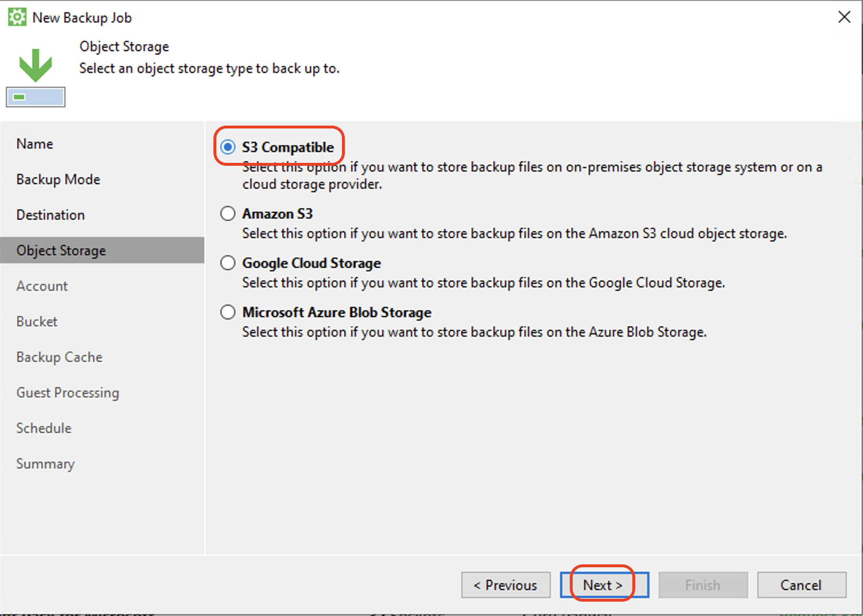Jump to the Account step
Viewport: 863px width, 616px height.
42,286
